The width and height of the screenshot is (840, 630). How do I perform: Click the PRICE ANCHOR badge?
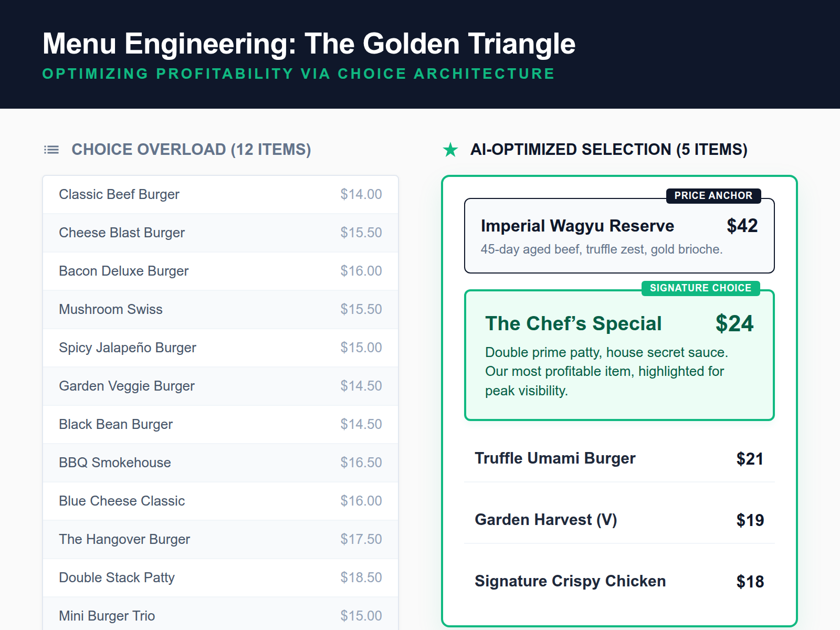click(713, 196)
